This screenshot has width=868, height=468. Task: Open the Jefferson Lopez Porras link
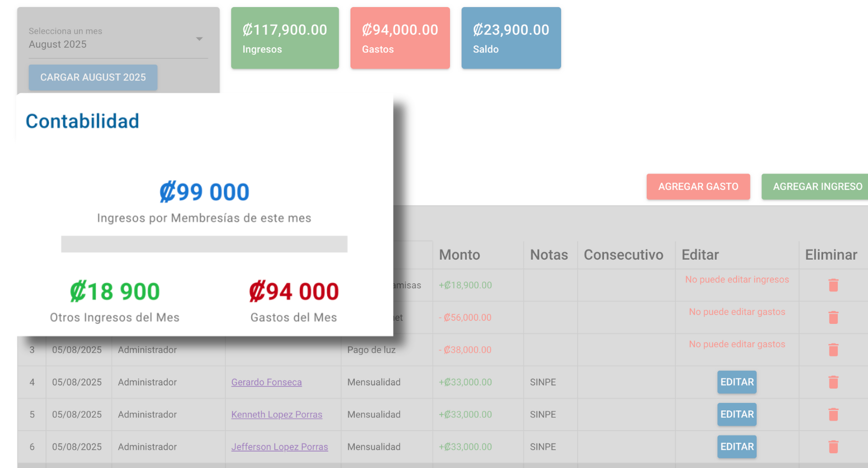280,447
